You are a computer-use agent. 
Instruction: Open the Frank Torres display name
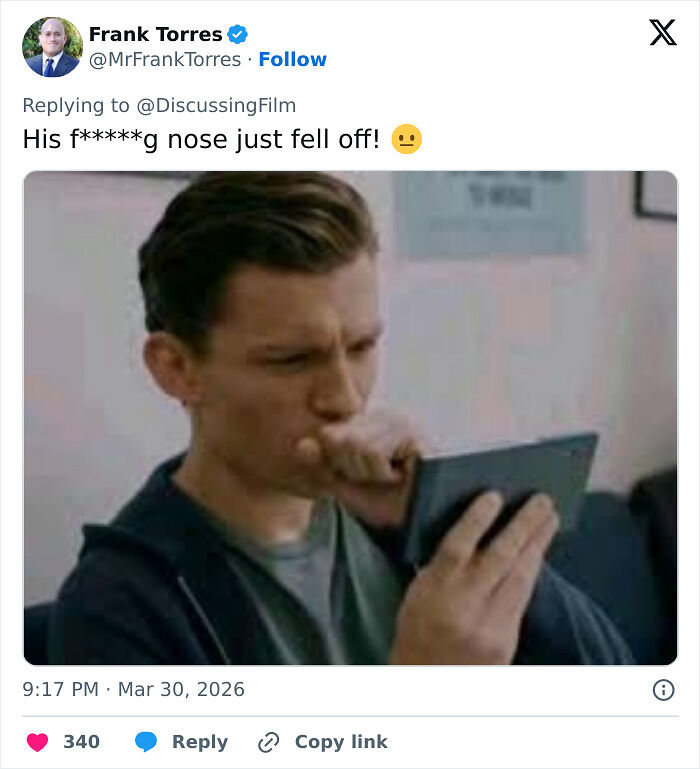(x=155, y=35)
